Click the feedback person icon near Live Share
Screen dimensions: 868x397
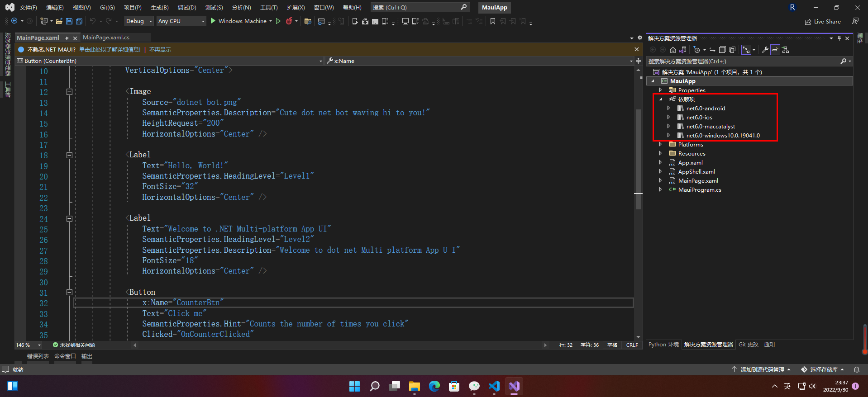[x=855, y=21]
